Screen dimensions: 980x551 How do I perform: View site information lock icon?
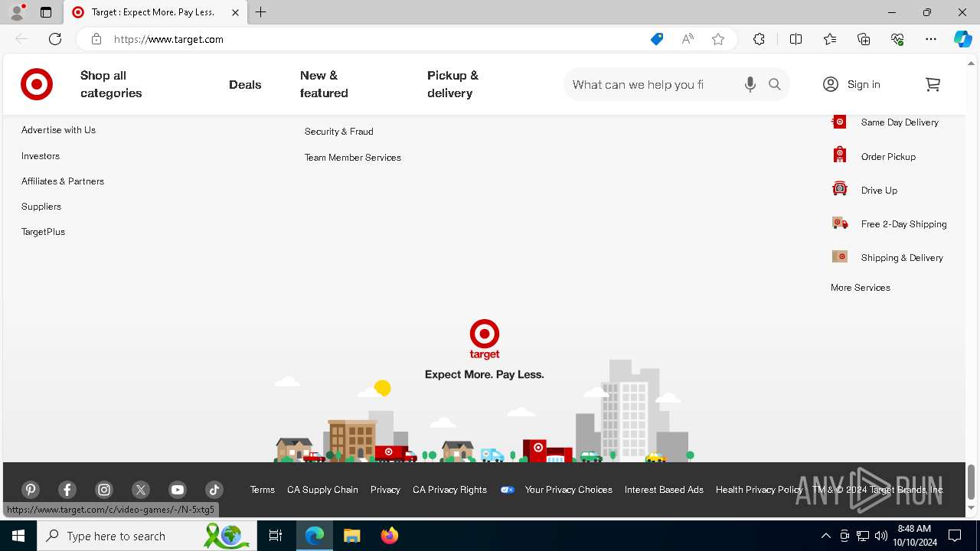(x=96, y=39)
